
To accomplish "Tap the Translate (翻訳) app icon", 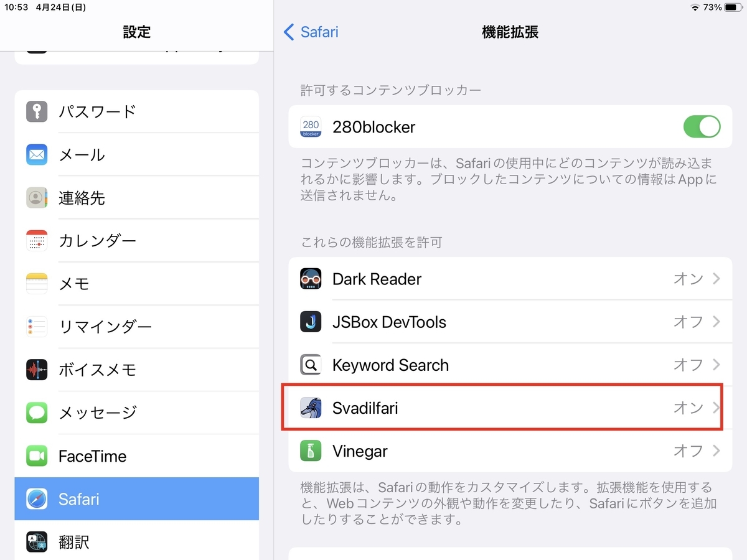I will tap(37, 542).
